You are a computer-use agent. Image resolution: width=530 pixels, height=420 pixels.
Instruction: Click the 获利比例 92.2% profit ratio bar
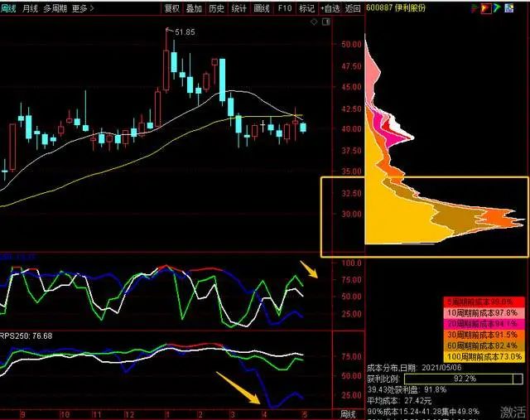coord(463,379)
